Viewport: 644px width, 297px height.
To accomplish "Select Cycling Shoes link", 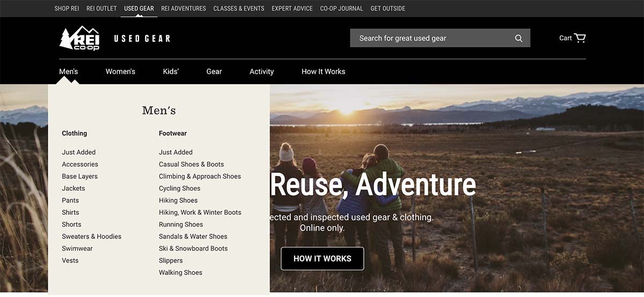I will [180, 189].
